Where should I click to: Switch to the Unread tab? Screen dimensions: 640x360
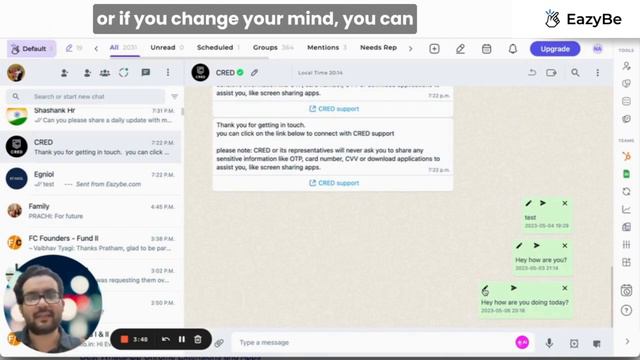tap(167, 48)
